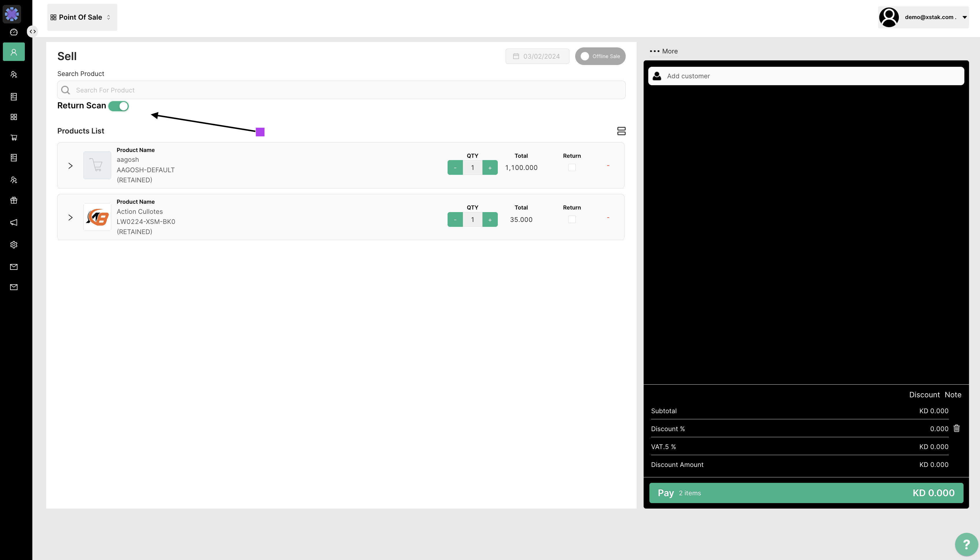Viewport: 980px width, 560px height.
Task: Toggle the Return Scan switch
Action: 118,106
